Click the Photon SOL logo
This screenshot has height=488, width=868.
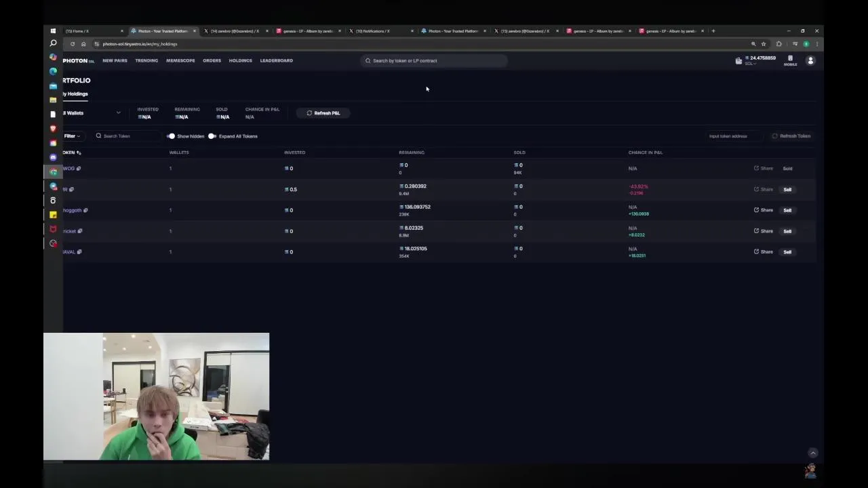coord(79,60)
